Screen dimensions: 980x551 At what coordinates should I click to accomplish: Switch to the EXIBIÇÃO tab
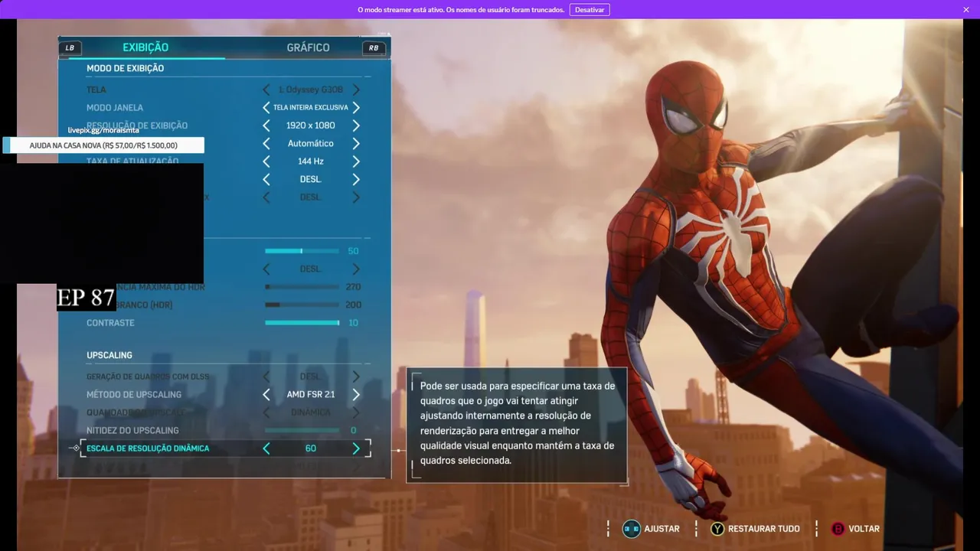coord(145,47)
